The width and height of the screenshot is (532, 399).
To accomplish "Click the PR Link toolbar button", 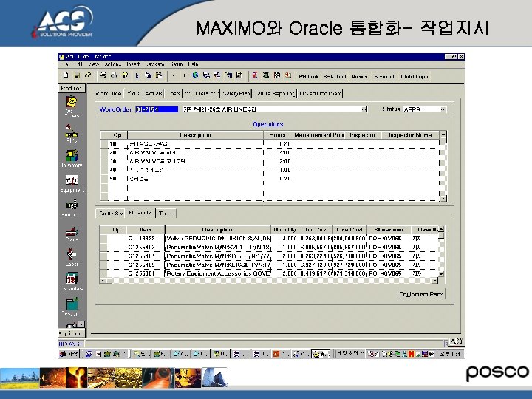I will (308, 76).
